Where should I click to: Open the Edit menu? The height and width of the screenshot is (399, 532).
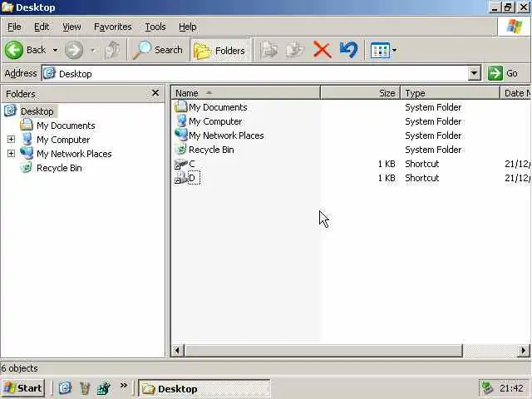(x=42, y=27)
